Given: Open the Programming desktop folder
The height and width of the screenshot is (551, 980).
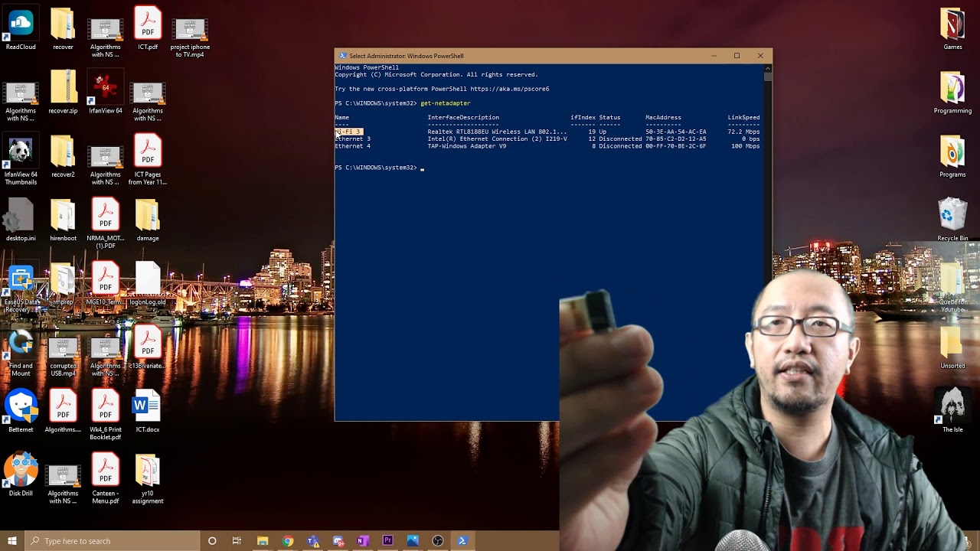Looking at the screenshot, I should 952,92.
